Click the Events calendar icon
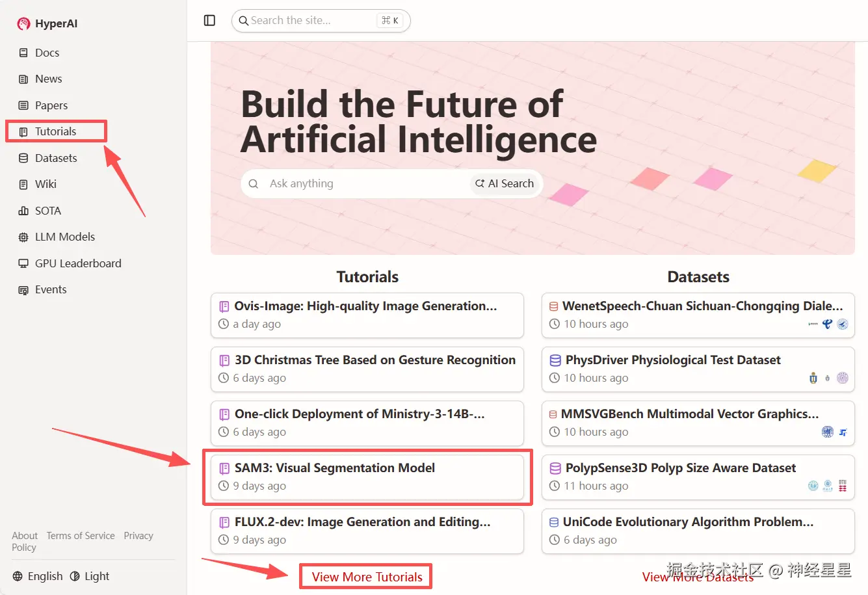This screenshot has height=595, width=868. point(23,290)
